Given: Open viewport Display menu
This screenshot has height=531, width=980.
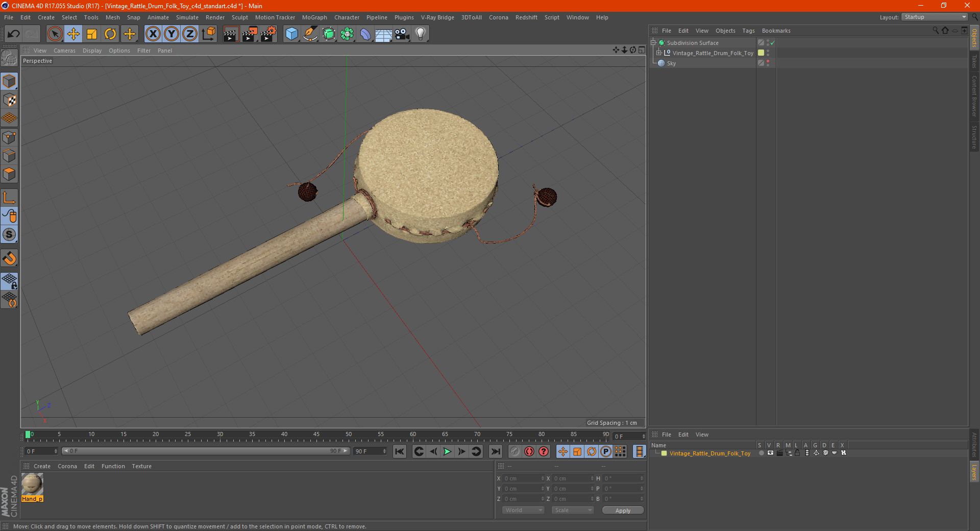Looking at the screenshot, I should click(x=92, y=51).
